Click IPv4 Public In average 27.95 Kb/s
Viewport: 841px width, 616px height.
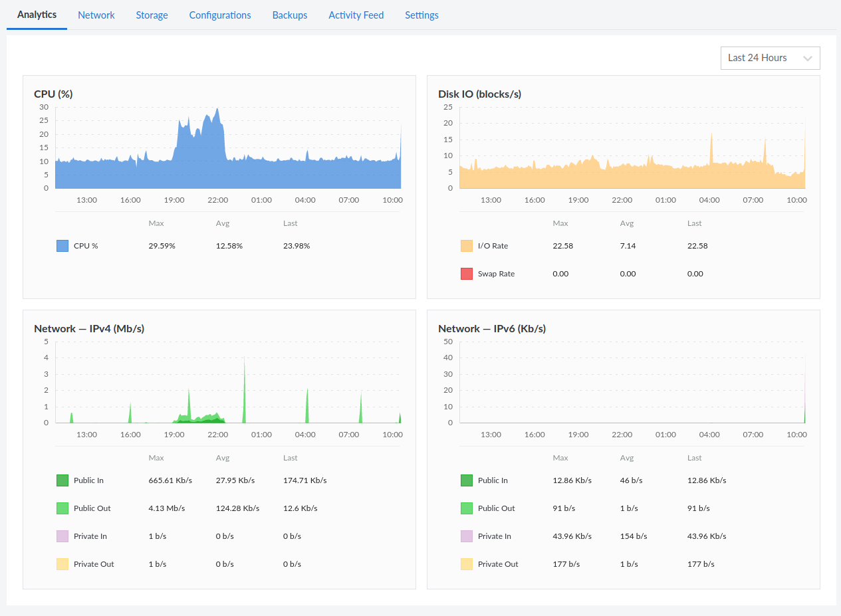tap(235, 480)
